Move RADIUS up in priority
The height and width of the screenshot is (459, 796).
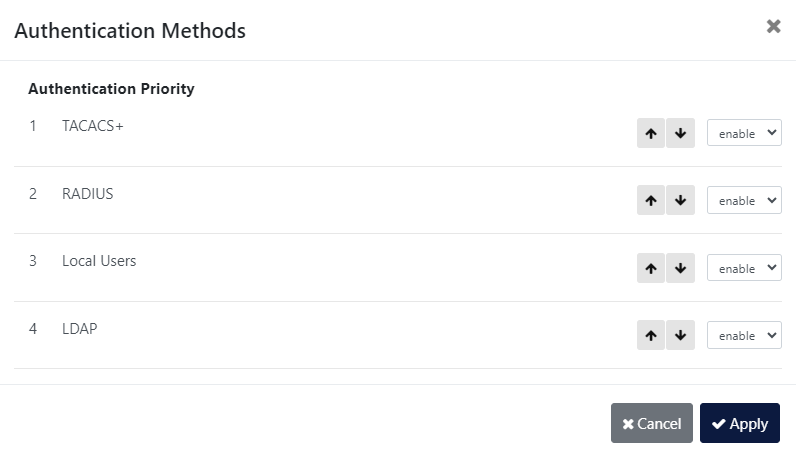pos(651,200)
